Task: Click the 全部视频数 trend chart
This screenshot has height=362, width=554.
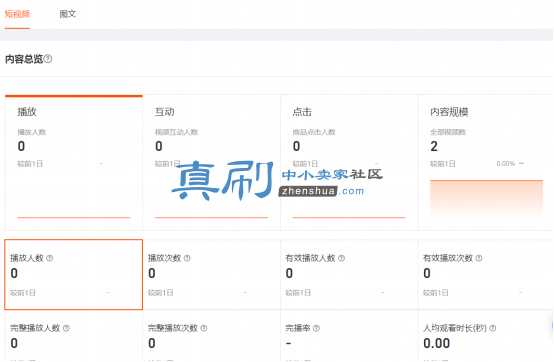Action: (x=486, y=198)
